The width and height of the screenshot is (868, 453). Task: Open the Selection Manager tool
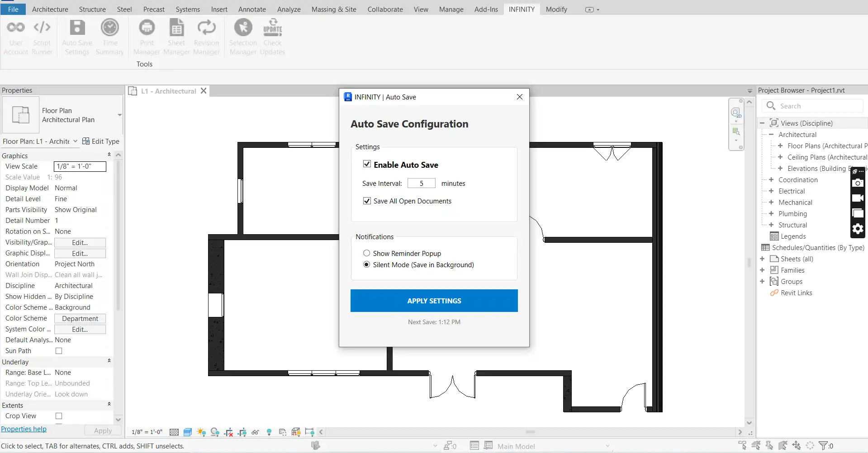[243, 37]
